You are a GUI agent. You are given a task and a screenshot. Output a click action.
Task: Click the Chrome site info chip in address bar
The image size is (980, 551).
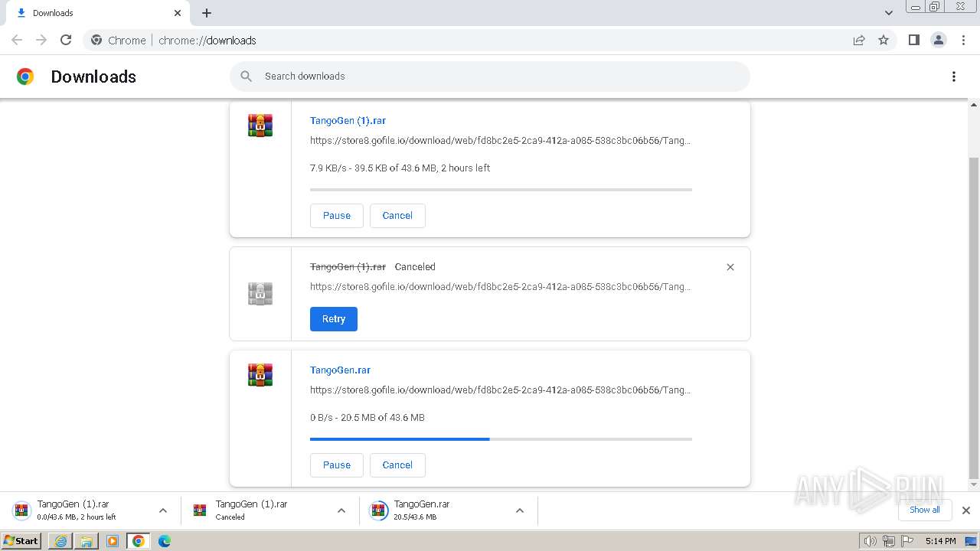(118, 40)
